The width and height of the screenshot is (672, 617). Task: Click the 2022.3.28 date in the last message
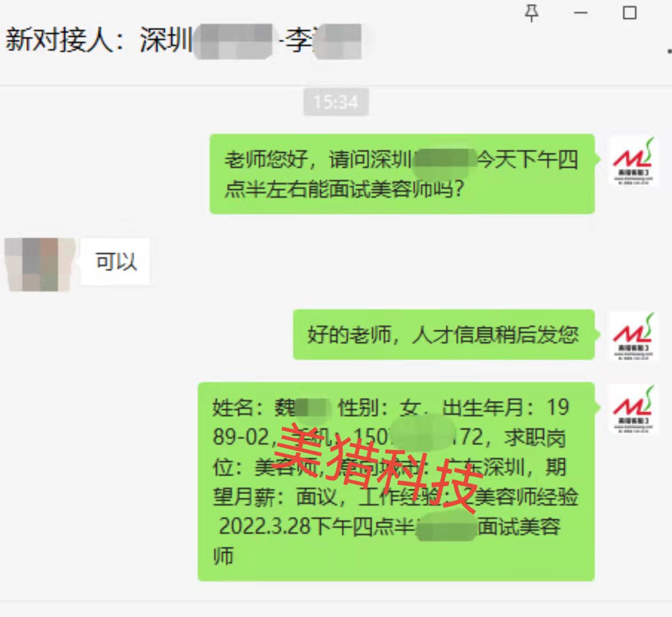coord(265,526)
